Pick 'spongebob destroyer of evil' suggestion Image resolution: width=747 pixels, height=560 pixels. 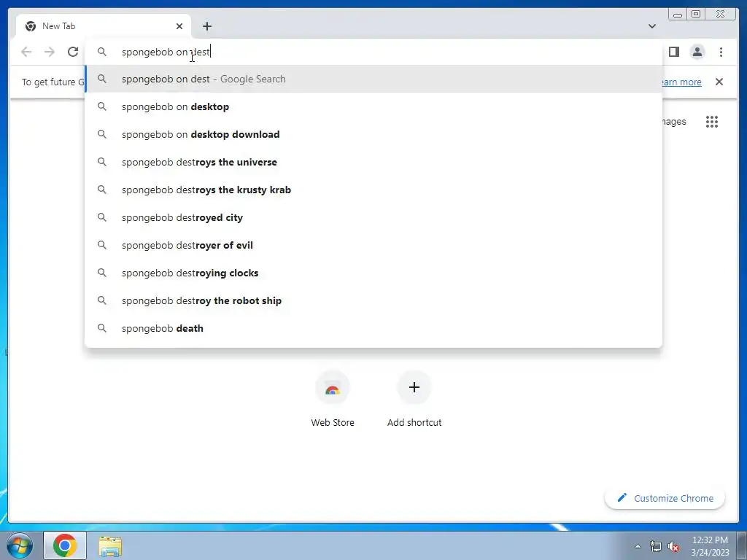point(373,245)
